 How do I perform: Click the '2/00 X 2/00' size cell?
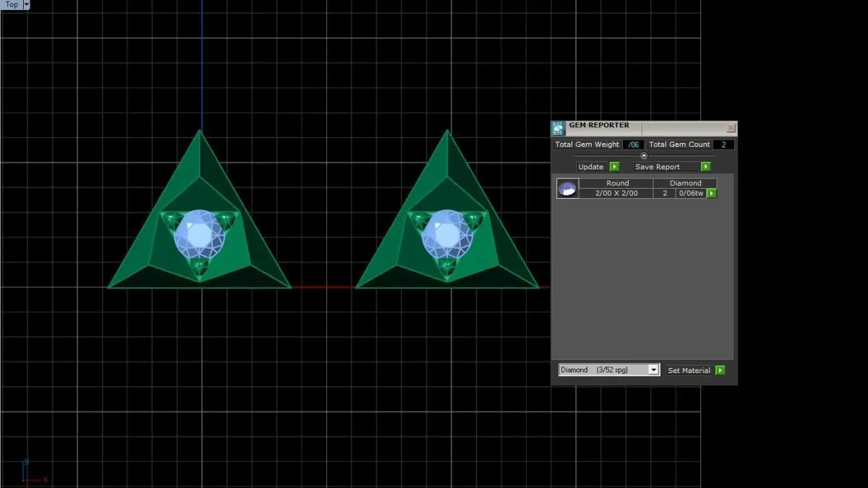pos(616,194)
